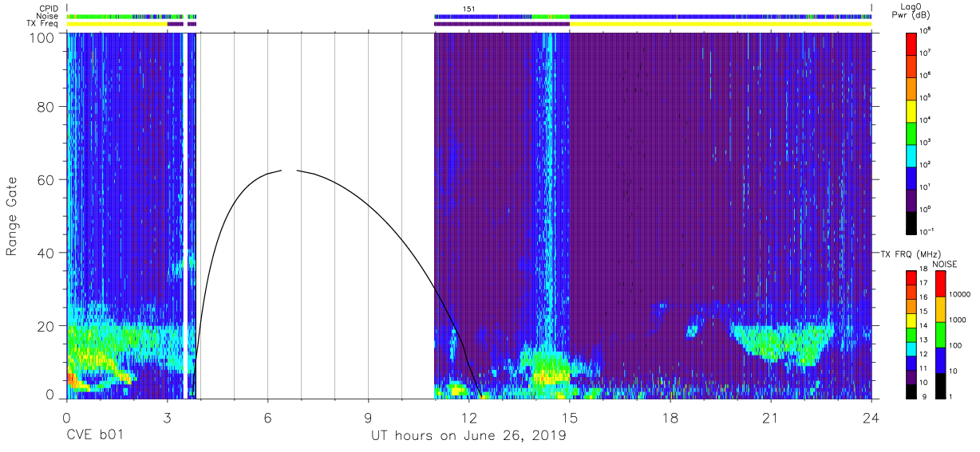
Task: Click the y-axis tick label '100'
Action: pyautogui.click(x=41, y=37)
